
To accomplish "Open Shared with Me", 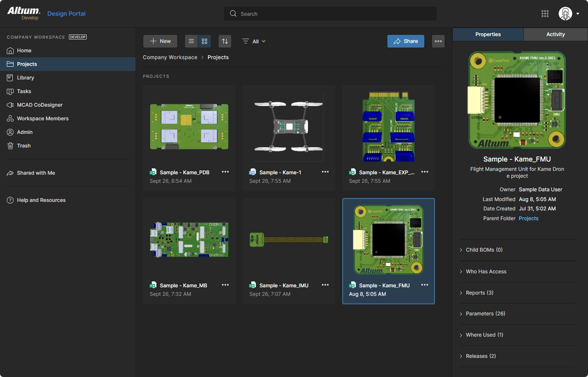I will click(36, 173).
